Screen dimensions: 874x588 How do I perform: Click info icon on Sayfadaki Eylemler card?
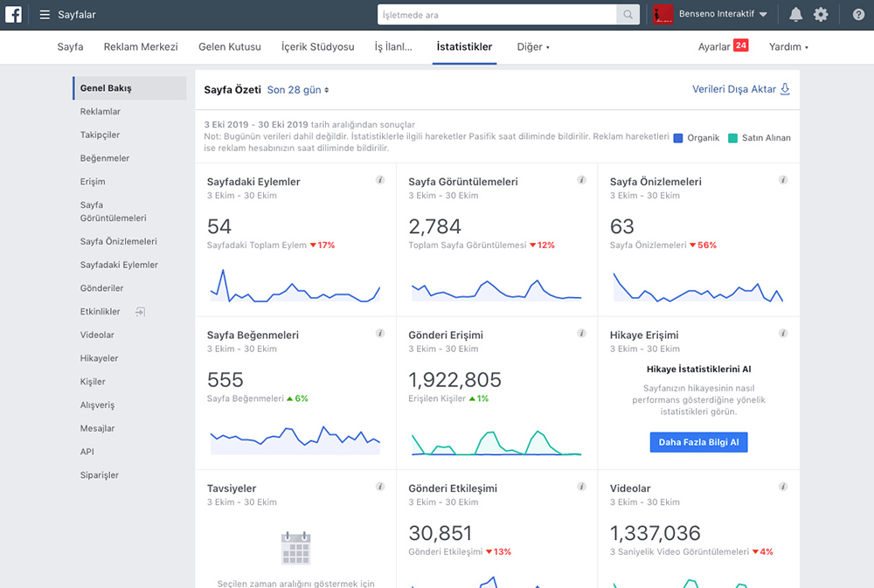pyautogui.click(x=379, y=179)
